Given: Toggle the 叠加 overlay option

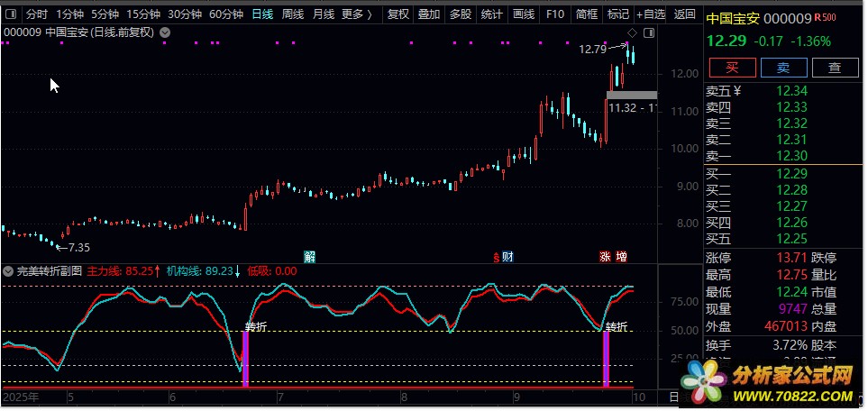Looking at the screenshot, I should (429, 14).
